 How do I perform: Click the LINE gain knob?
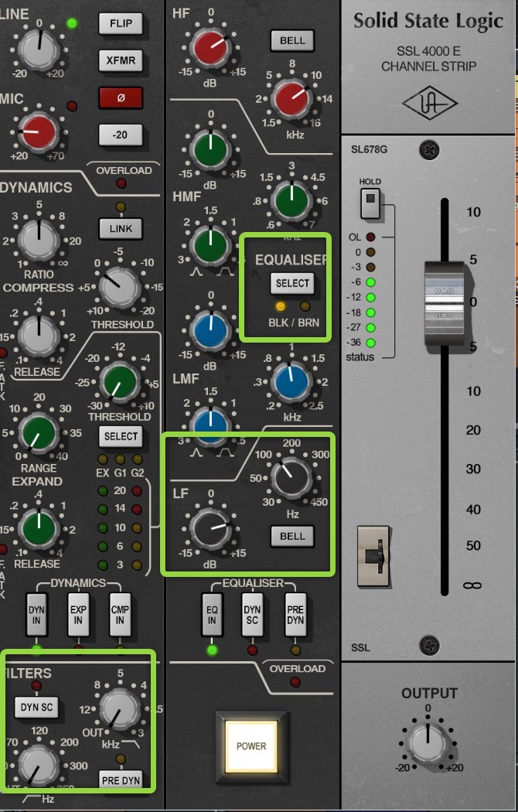[39, 49]
